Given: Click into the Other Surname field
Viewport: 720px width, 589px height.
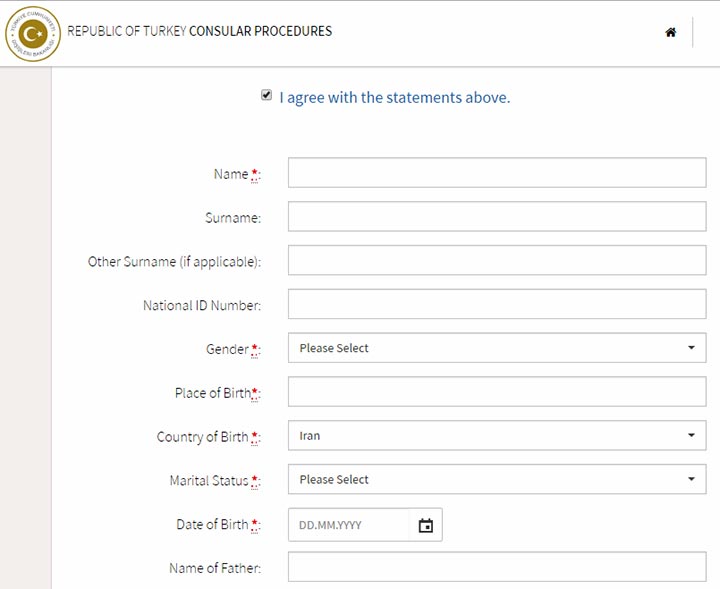Looking at the screenshot, I should point(497,260).
